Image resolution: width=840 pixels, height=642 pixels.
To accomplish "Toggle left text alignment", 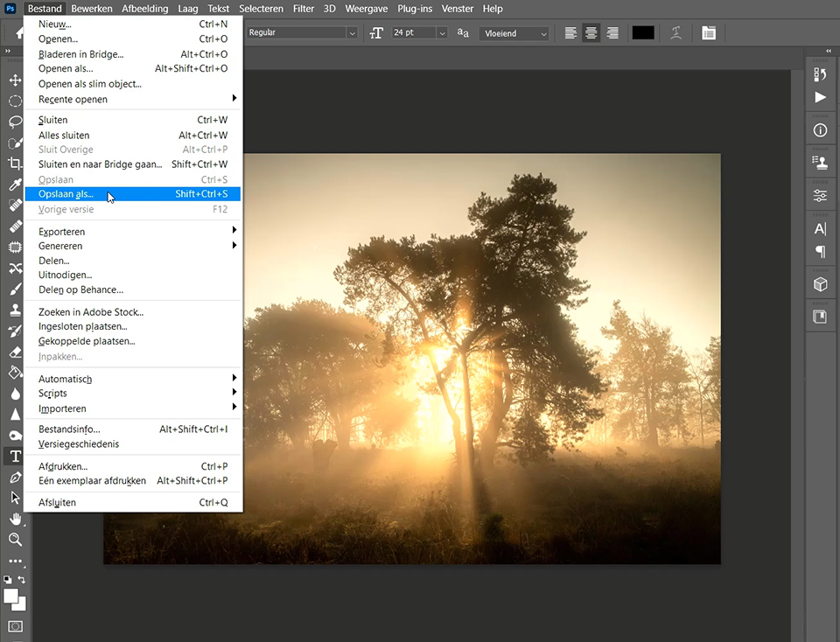I will [570, 33].
